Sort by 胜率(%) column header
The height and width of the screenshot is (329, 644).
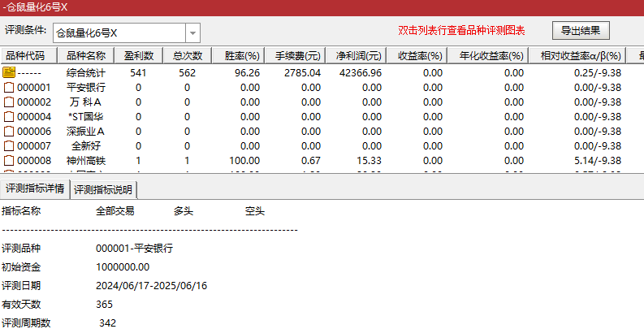click(238, 55)
